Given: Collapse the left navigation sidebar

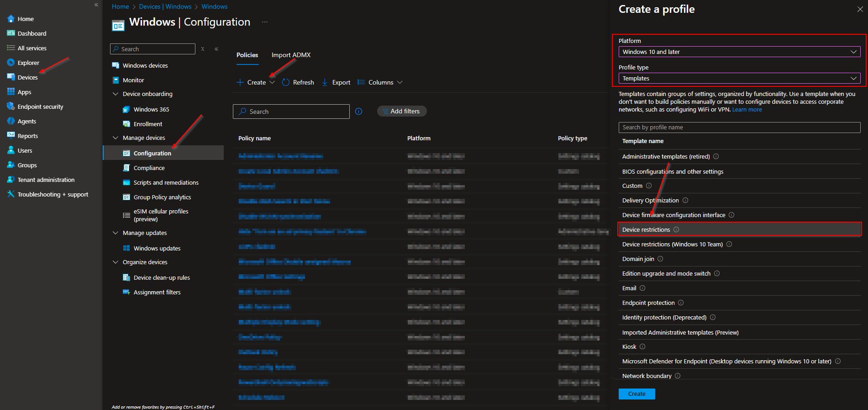Looking at the screenshot, I should (x=96, y=5).
